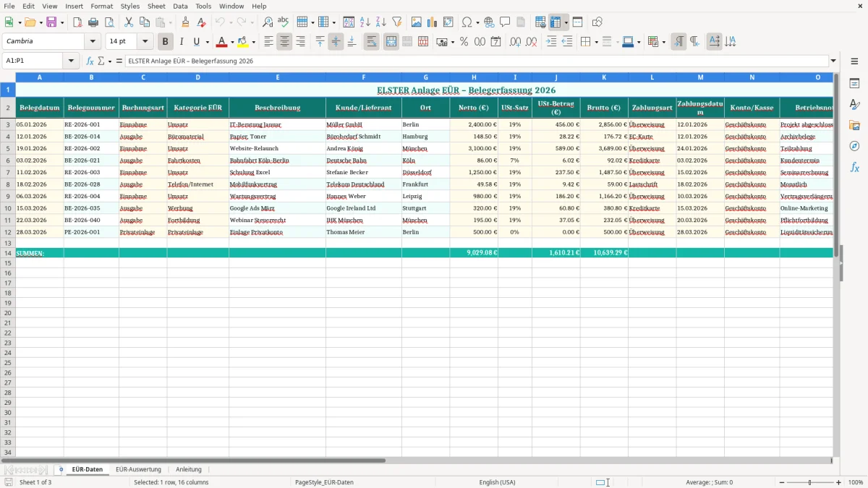
Task: Open the File menu
Action: tap(9, 6)
